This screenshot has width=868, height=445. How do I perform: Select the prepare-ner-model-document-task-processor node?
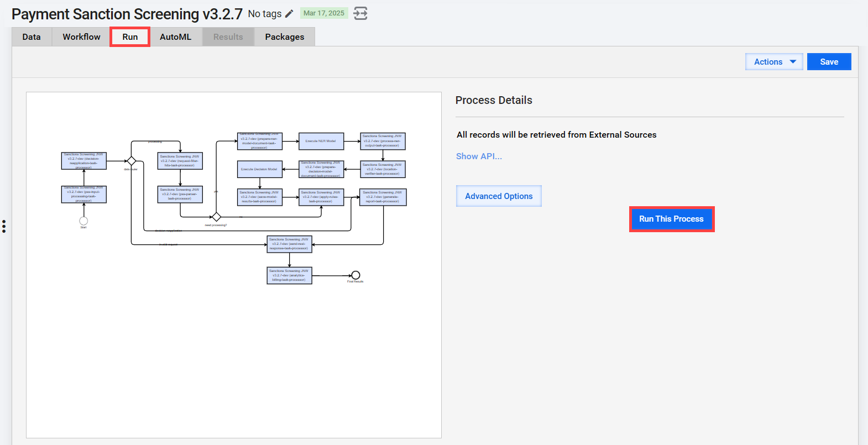(x=260, y=141)
